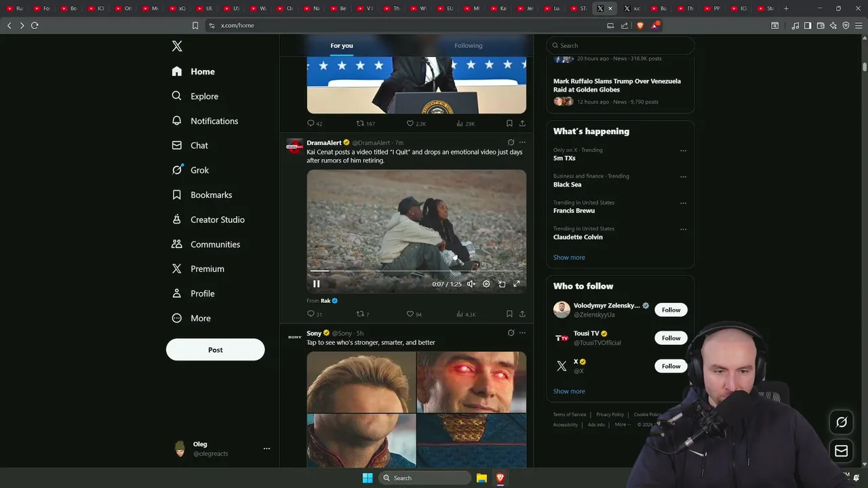Open Claudette Colvin trend options
Screen dimensions: 868x488
(683, 229)
